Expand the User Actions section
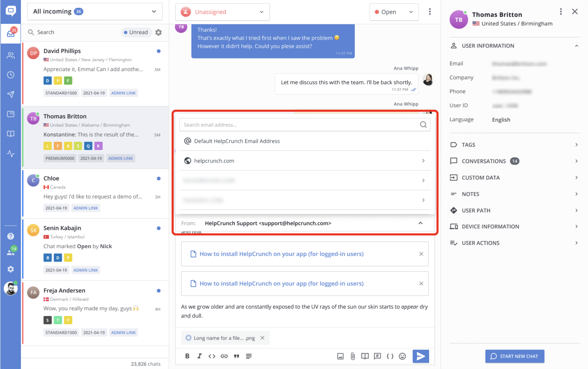 (x=515, y=243)
